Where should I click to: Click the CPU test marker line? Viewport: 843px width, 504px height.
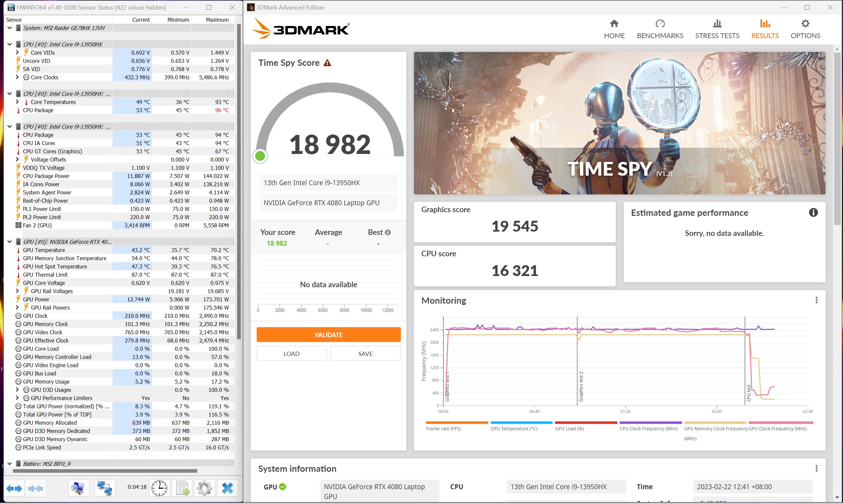[745, 361]
